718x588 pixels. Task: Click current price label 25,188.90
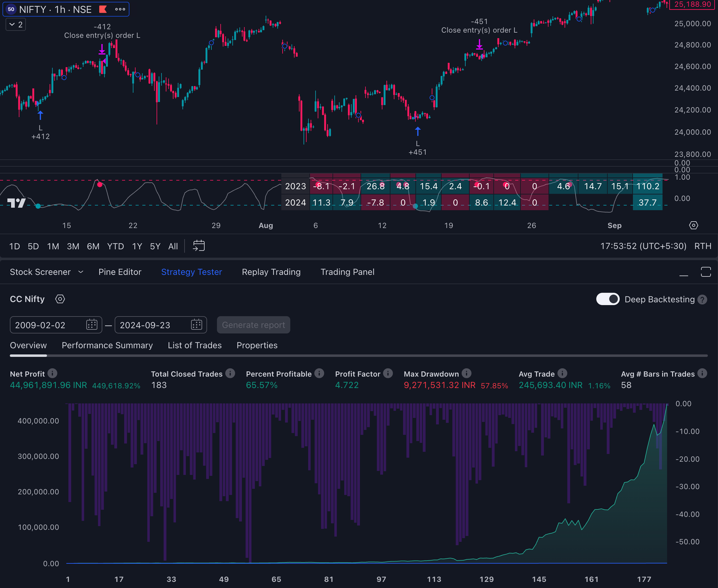click(x=692, y=4)
